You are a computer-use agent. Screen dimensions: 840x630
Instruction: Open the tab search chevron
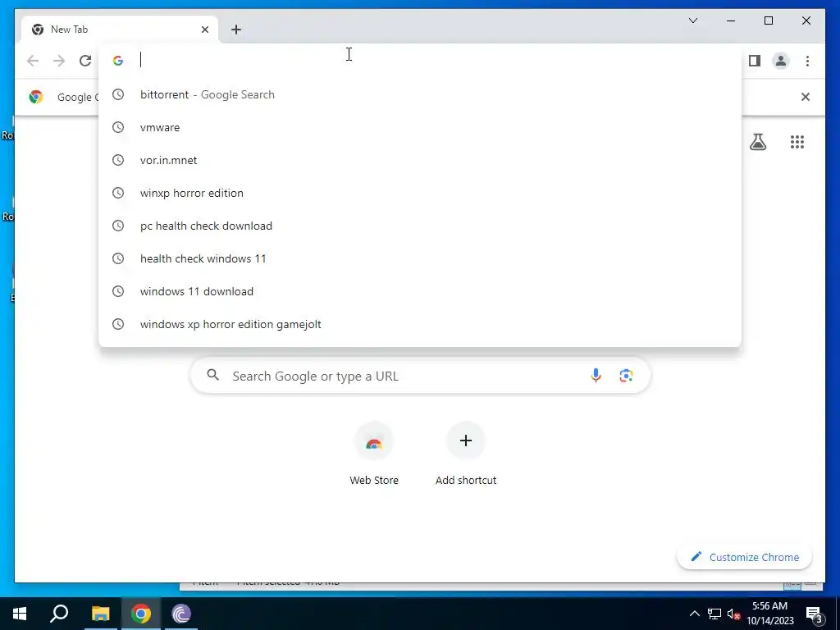tap(692, 21)
